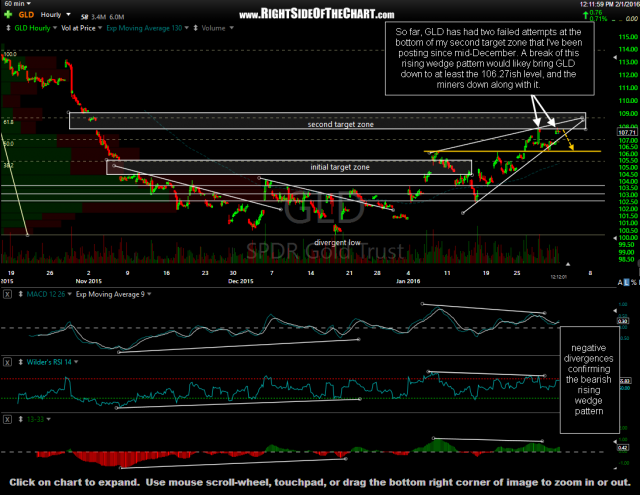
Task: Click the A auto-scale icon
Action: [620, 282]
